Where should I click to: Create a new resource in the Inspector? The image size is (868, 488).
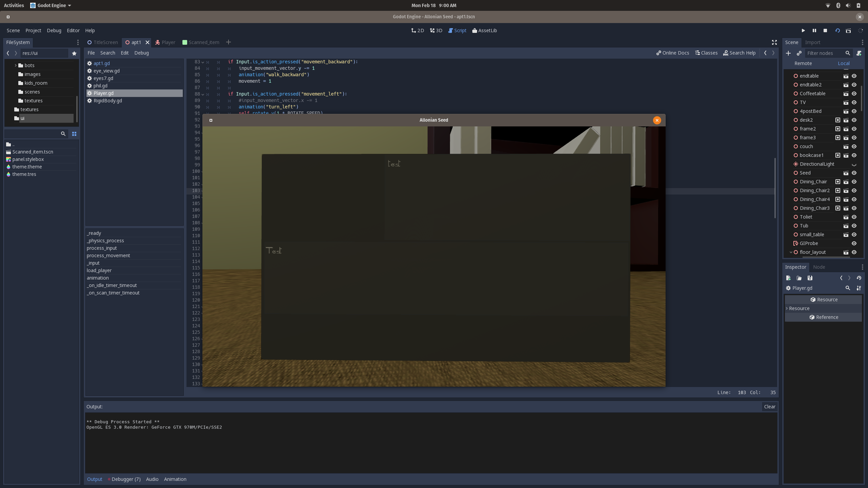[788, 278]
